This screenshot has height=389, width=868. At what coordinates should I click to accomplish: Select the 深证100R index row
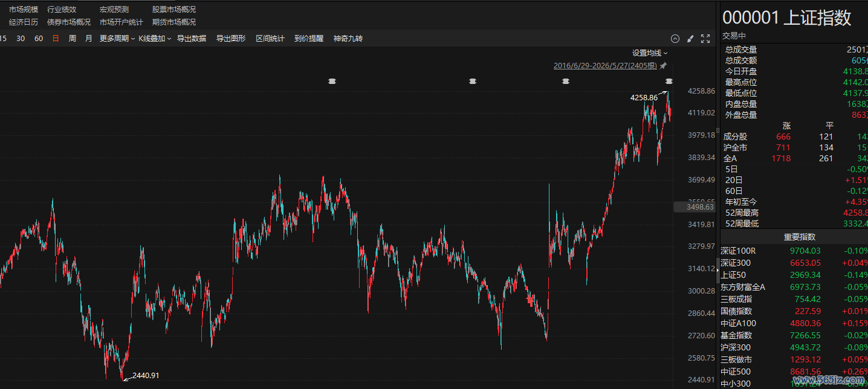pyautogui.click(x=794, y=251)
